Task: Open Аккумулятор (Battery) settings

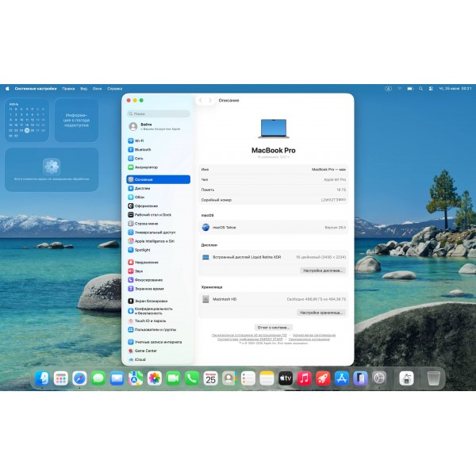Action: (158, 167)
